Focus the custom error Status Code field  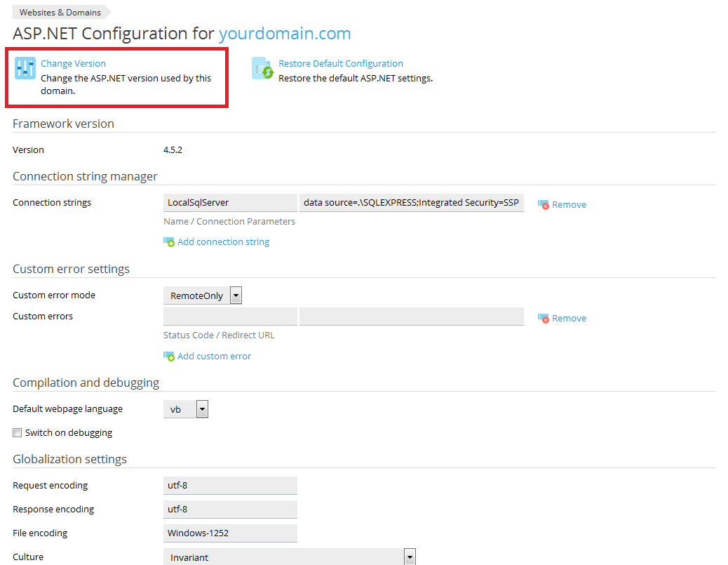(230, 317)
